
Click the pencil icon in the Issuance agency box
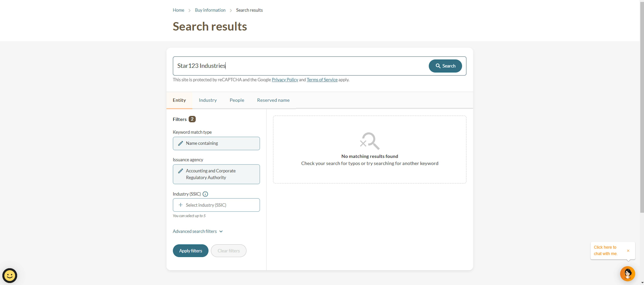point(180,171)
